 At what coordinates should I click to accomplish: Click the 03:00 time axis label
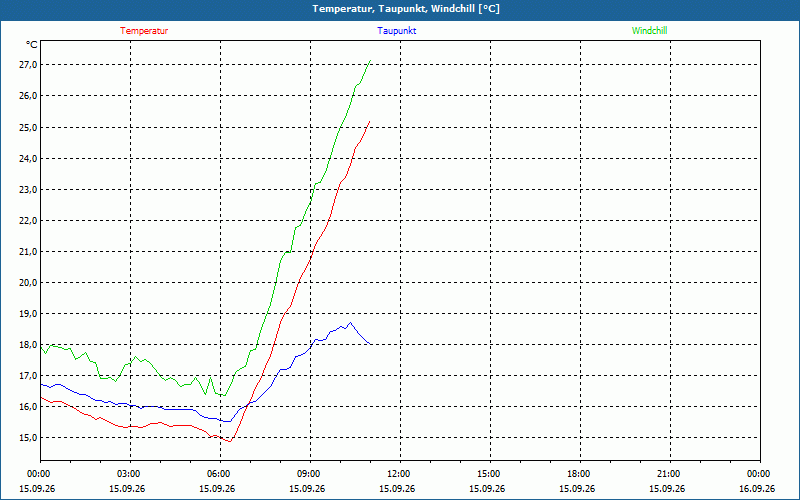(x=130, y=474)
